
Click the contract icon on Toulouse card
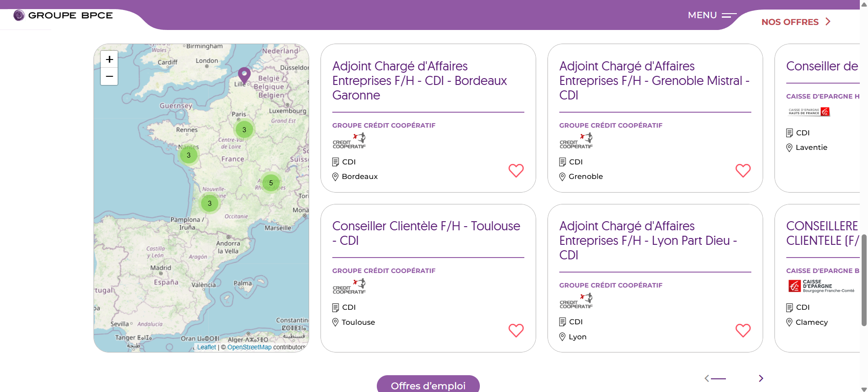[x=335, y=308]
